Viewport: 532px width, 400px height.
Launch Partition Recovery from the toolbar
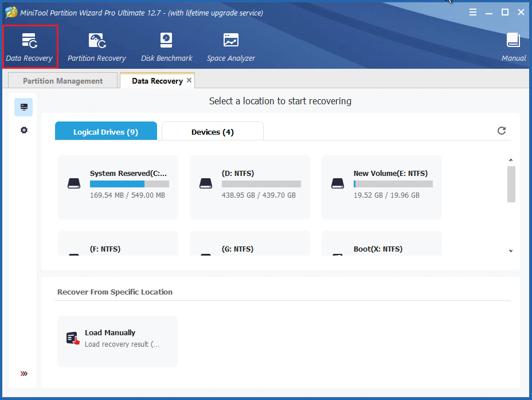pyautogui.click(x=97, y=47)
